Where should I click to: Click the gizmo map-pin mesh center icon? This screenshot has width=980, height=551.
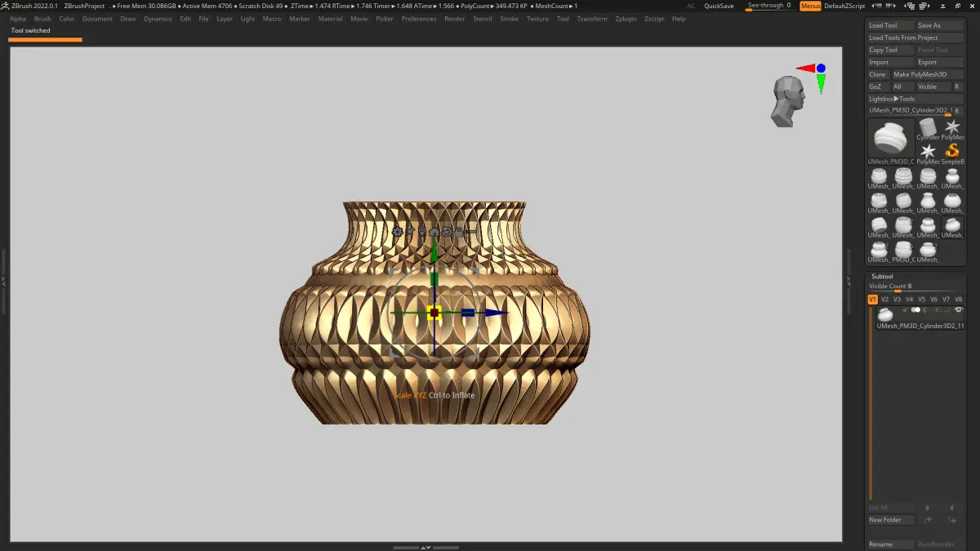tap(422, 232)
